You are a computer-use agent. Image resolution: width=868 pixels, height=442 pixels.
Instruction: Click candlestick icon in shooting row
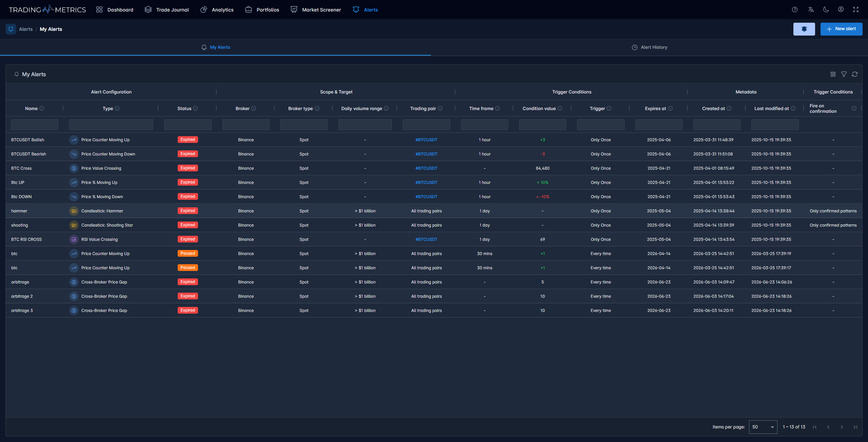74,225
